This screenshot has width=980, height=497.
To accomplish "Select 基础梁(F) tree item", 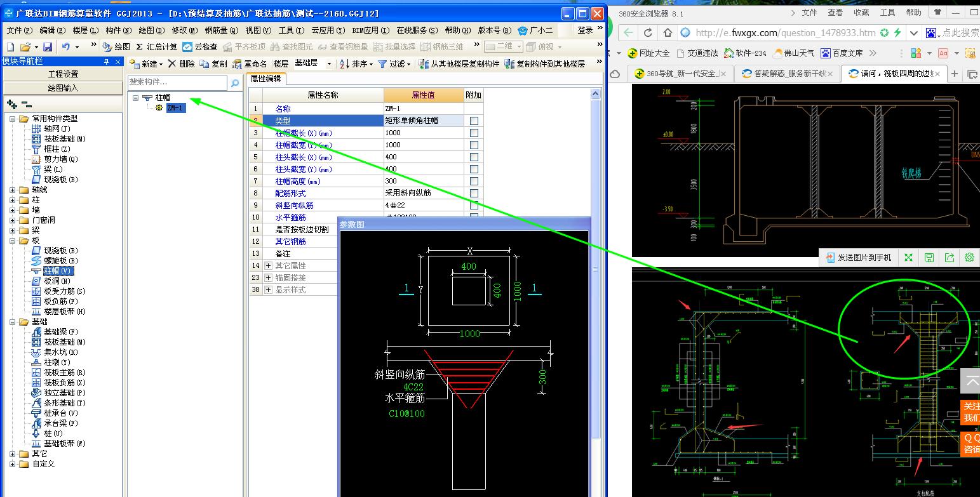I will 61,332.
